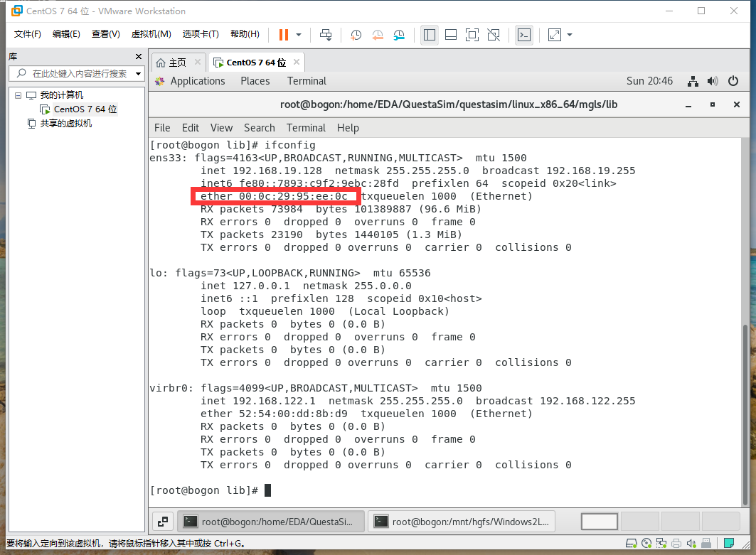The width and height of the screenshot is (756, 555).
Task: Select 共享的虚拟机 in library tree
Action: (65, 124)
